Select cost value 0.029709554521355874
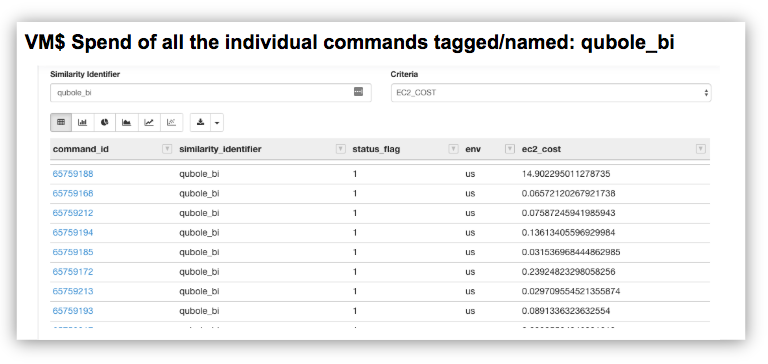The width and height of the screenshot is (768, 364). click(571, 291)
